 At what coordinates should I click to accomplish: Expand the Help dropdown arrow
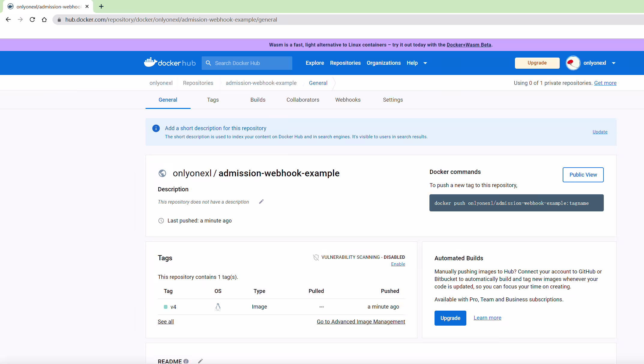coord(425,63)
